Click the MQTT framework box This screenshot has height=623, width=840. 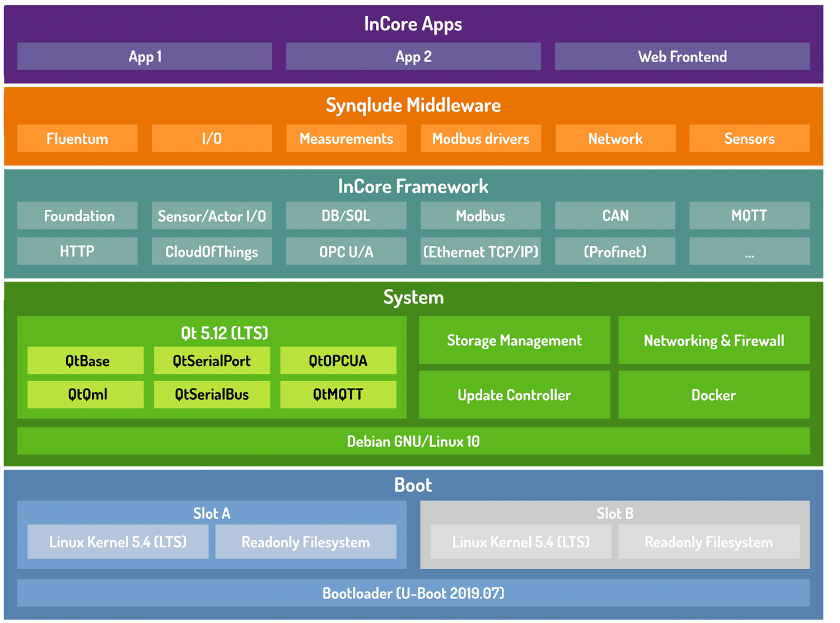pos(749,216)
